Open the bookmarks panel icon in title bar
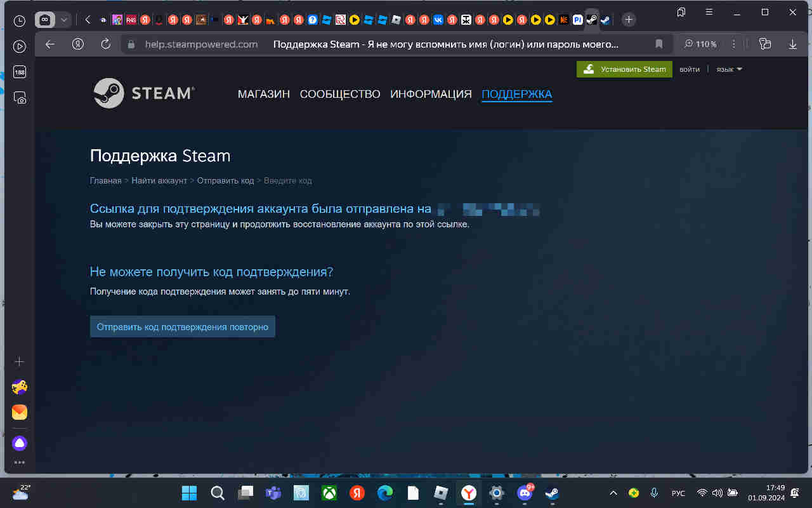The image size is (812, 508). (x=681, y=12)
